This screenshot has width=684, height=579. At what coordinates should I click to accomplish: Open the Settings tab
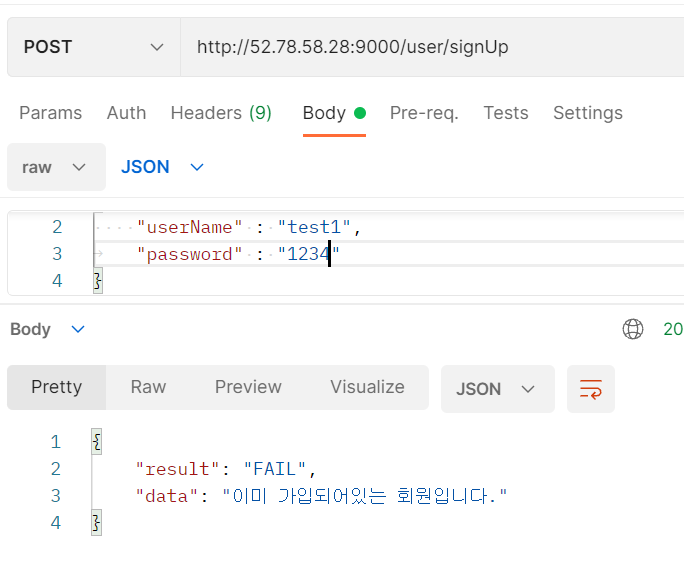[x=588, y=113]
